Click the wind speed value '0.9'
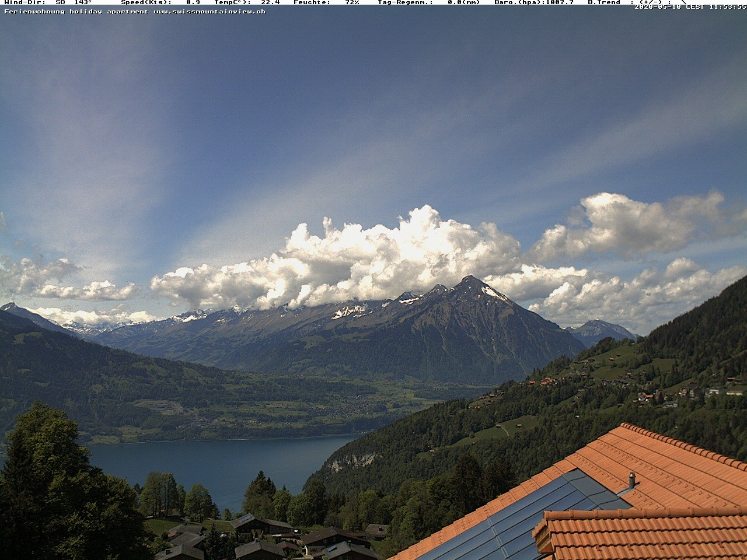The height and width of the screenshot is (560, 747). pos(193,2)
